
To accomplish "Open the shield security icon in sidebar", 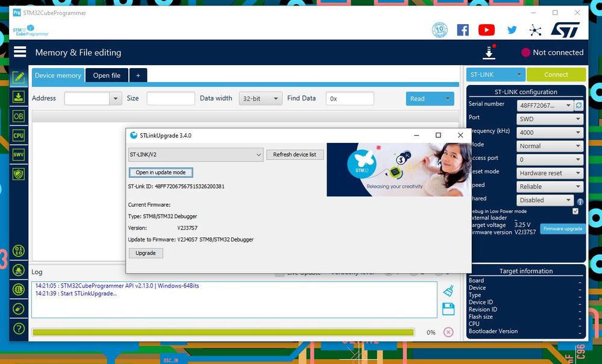I will 19,174.
